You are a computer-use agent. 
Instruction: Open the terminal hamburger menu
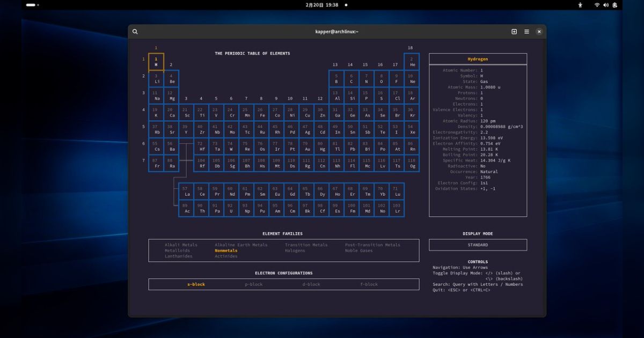pyautogui.click(x=526, y=31)
